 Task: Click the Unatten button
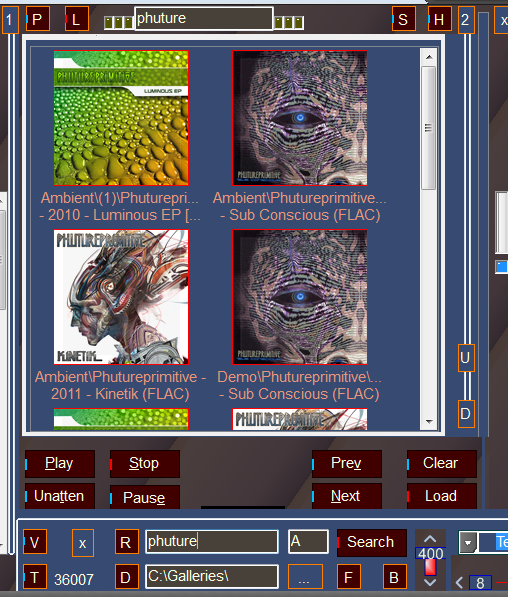[x=60, y=496]
